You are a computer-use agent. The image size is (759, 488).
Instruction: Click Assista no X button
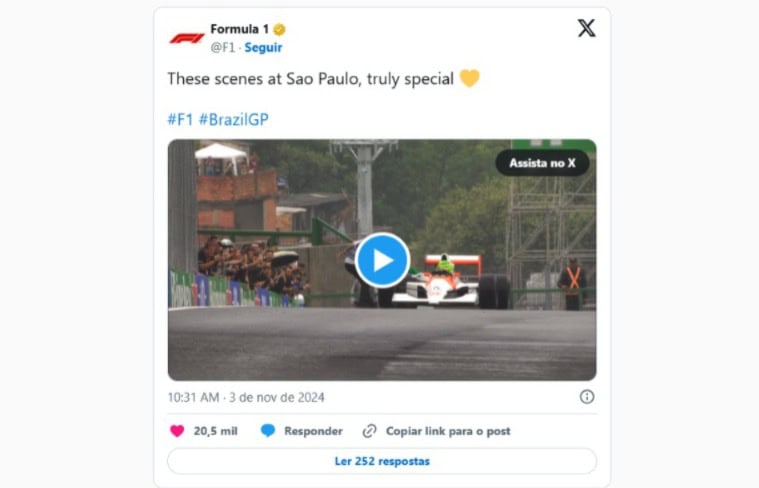[542, 163]
